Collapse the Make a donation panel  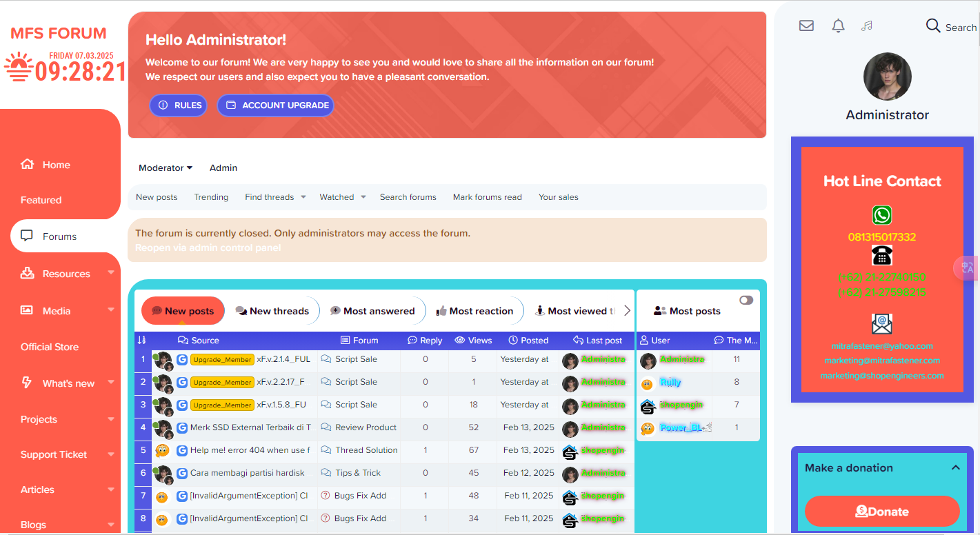click(x=955, y=467)
